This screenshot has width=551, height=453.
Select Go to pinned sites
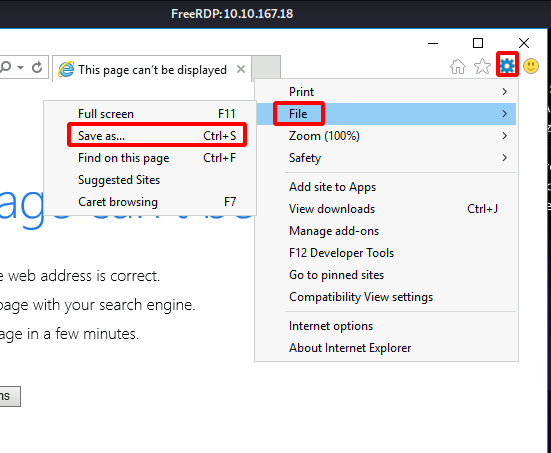pyautogui.click(x=386, y=275)
